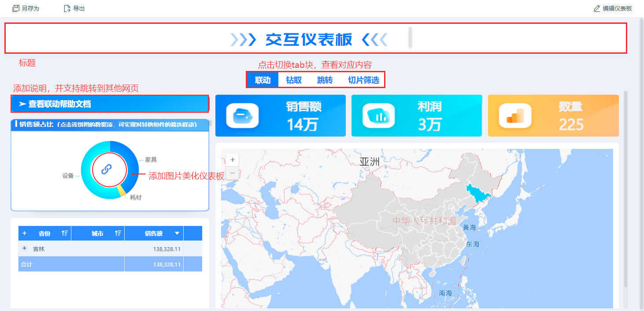
Task: Click the 东海 label on the map
Action: point(473,244)
